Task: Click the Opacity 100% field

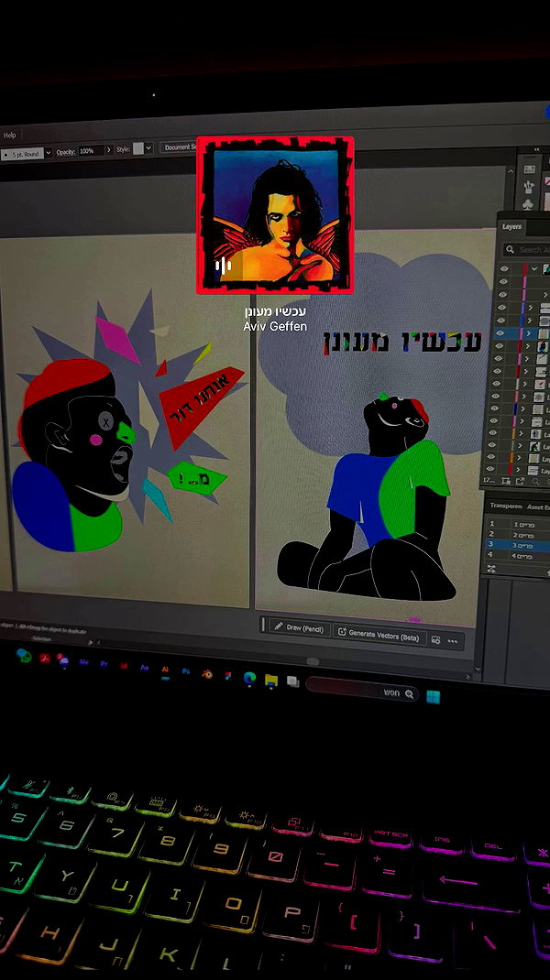Action: coord(90,150)
